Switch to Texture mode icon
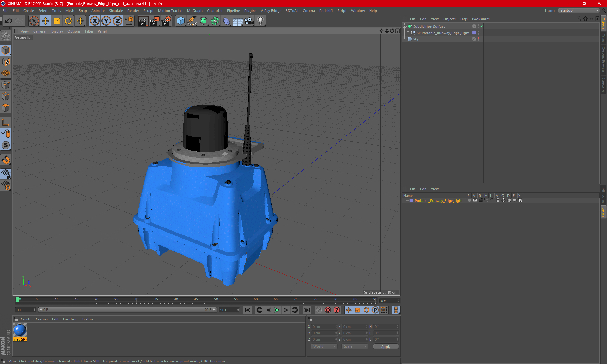607x364 pixels. [6, 62]
